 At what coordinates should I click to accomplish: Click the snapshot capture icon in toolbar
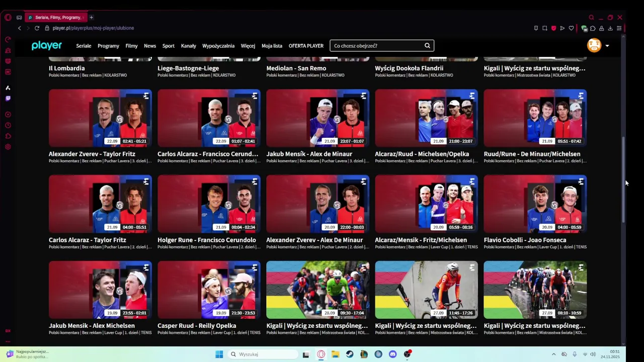click(x=545, y=28)
